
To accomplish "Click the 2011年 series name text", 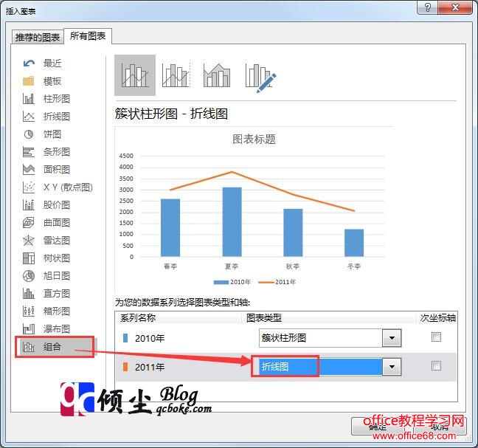I will pyautogui.click(x=150, y=367).
